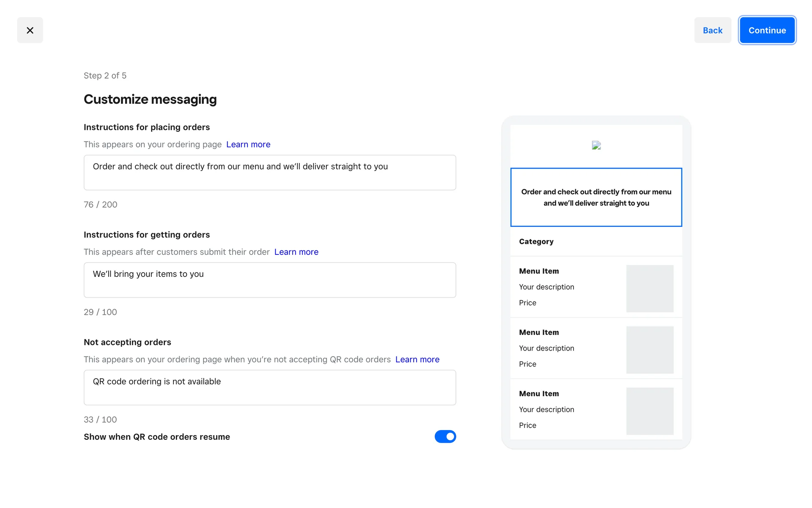Open Learn more for getting orders
Viewport: 812px width, 508px height.
coord(296,252)
